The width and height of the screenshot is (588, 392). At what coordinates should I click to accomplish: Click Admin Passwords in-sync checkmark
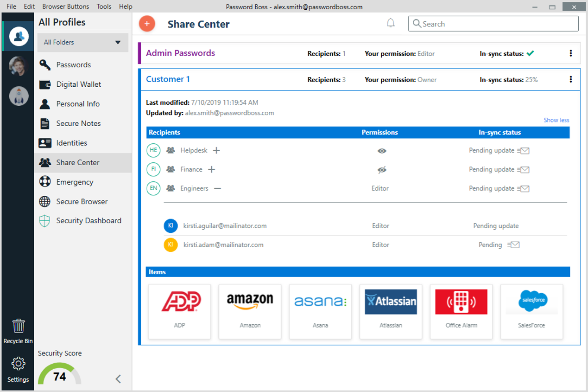click(x=530, y=53)
